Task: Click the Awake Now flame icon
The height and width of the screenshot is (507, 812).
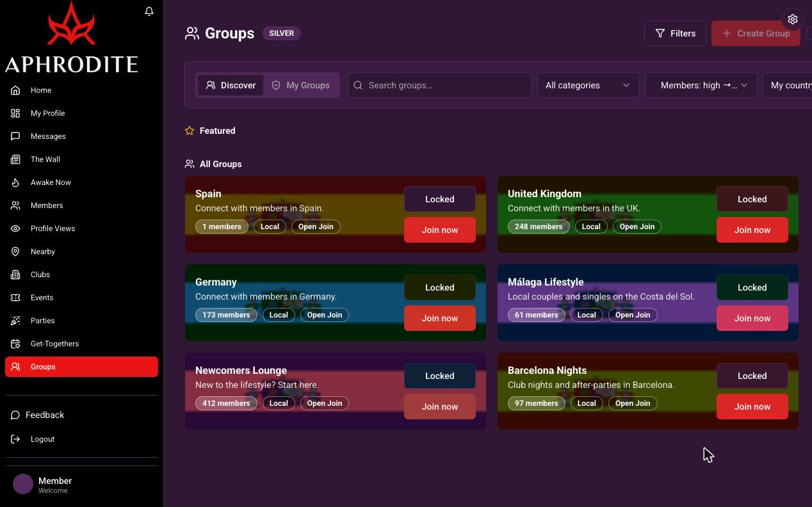Action: point(15,182)
